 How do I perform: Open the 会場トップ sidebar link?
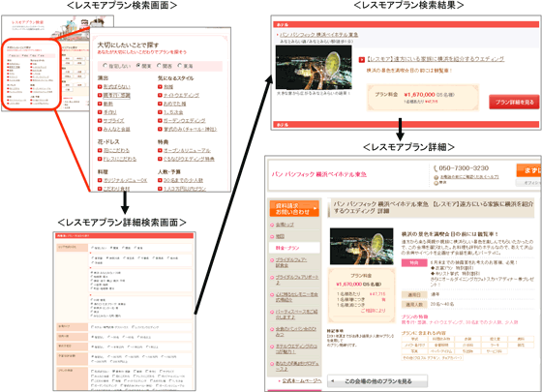click(285, 225)
